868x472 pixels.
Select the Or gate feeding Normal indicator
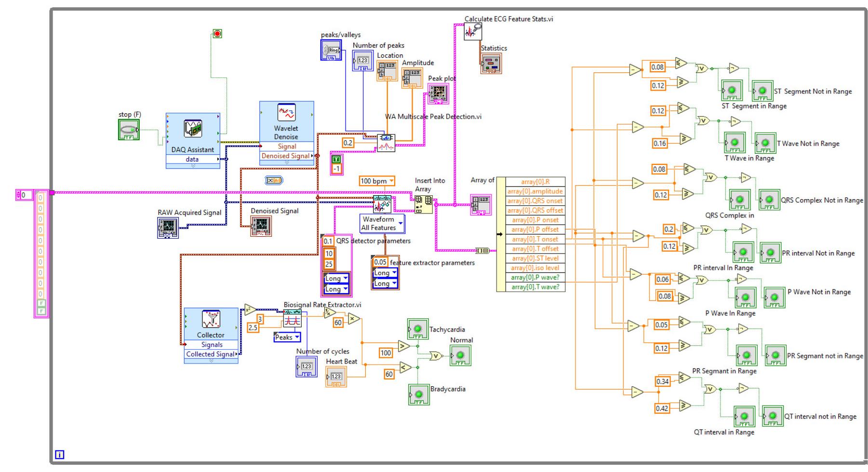click(436, 356)
